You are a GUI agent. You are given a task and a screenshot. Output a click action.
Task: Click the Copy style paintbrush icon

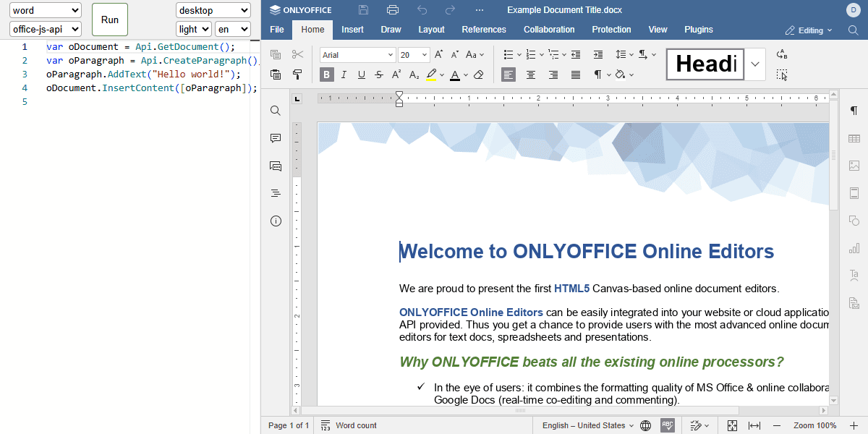pos(297,75)
